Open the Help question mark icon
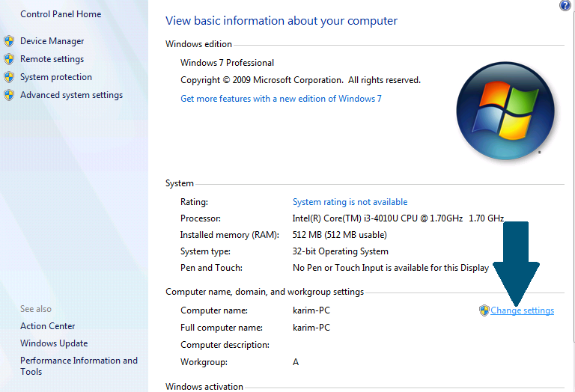This screenshot has width=575, height=392. pos(565,5)
